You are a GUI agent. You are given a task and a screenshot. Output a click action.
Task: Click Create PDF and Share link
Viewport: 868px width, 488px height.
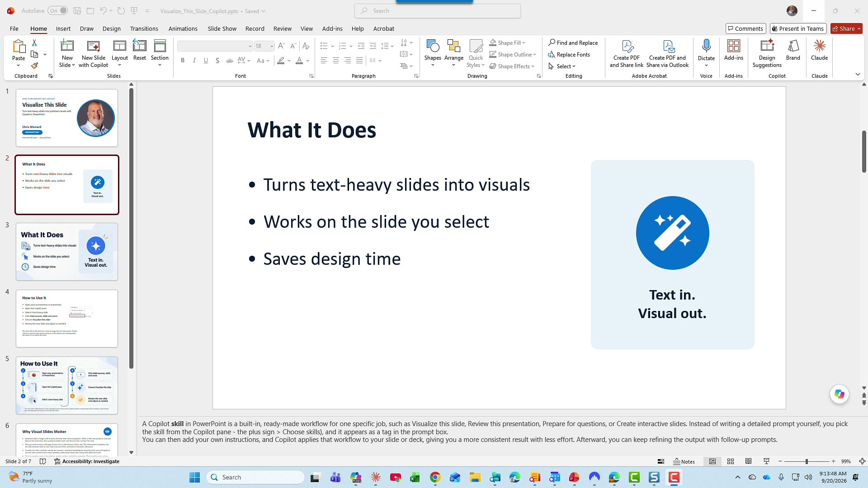click(626, 53)
